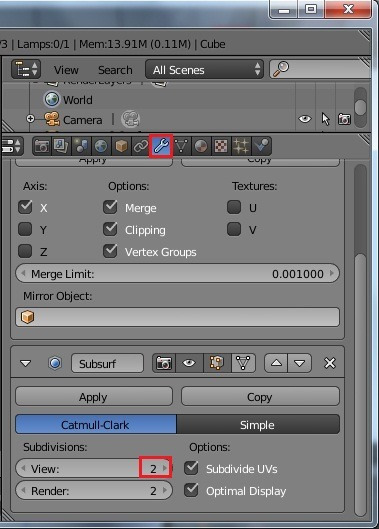
Task: Toggle Subsurf apply to editing cage
Action: pyautogui.click(x=243, y=363)
